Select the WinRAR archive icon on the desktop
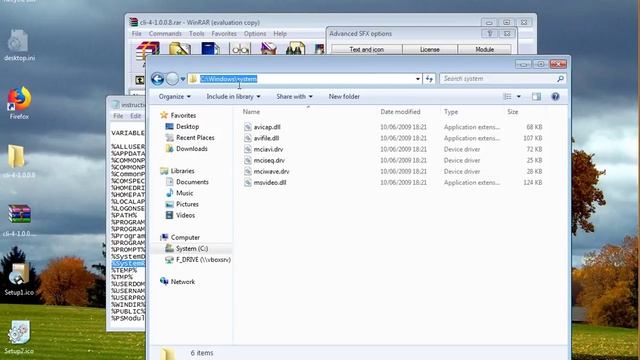 coord(19,220)
